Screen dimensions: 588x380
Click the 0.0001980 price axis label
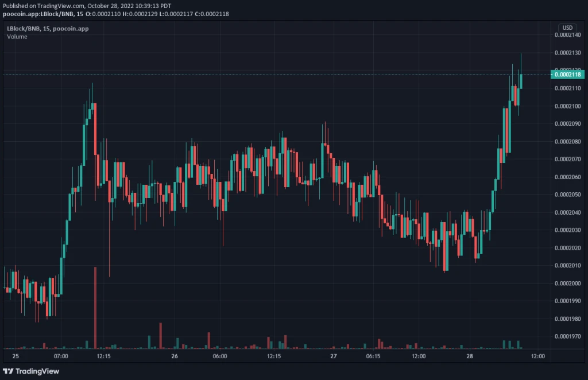[x=567, y=319]
